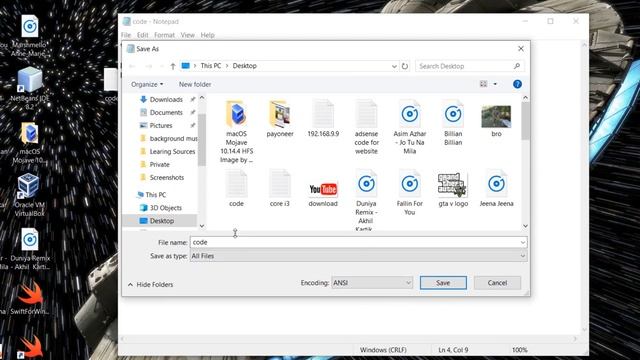Select the Fallin For You audio file
640x360 pixels.
coord(409,193)
